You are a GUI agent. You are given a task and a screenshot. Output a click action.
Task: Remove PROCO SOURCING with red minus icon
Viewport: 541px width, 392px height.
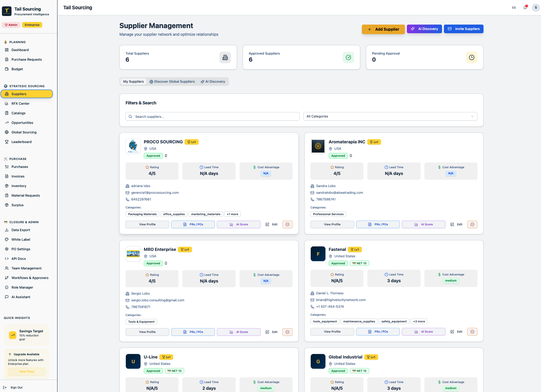coord(287,224)
